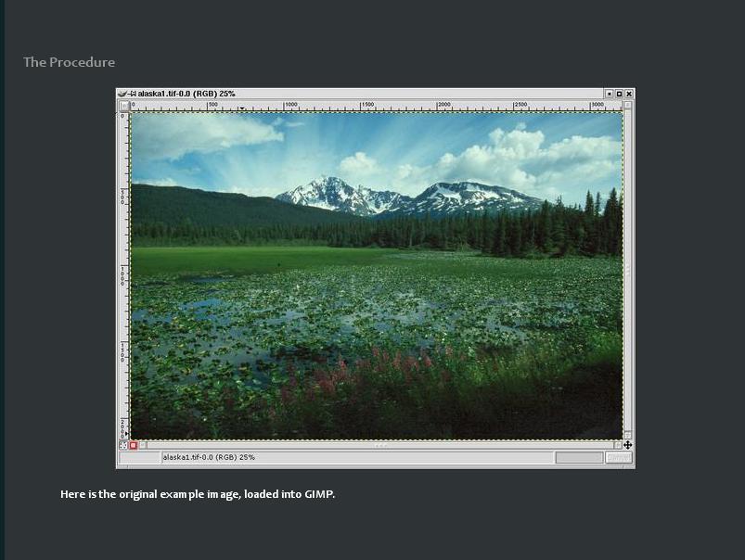Click the pin icon beside window title
Viewport: 745px width, 560px height.
[x=132, y=94]
